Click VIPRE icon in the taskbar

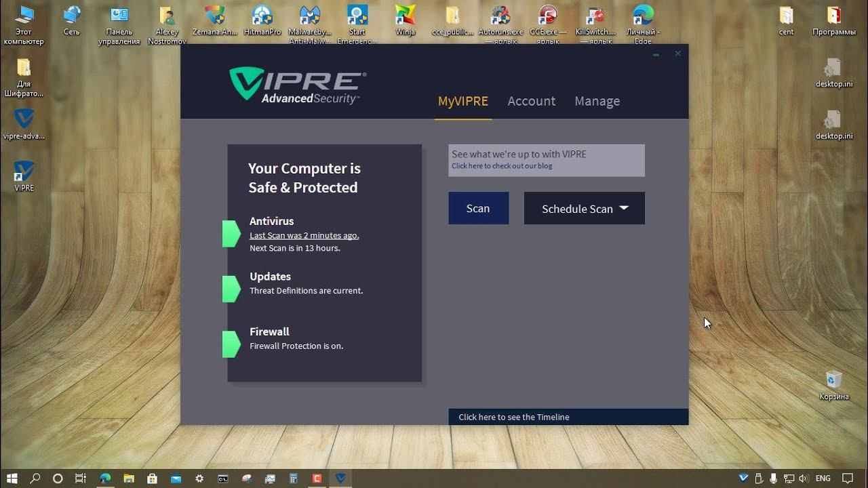point(340,478)
